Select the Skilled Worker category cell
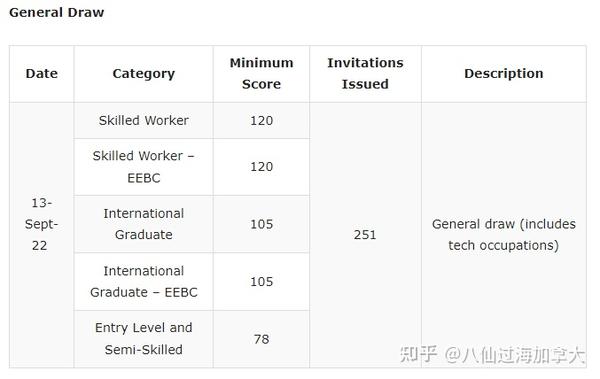 (143, 121)
